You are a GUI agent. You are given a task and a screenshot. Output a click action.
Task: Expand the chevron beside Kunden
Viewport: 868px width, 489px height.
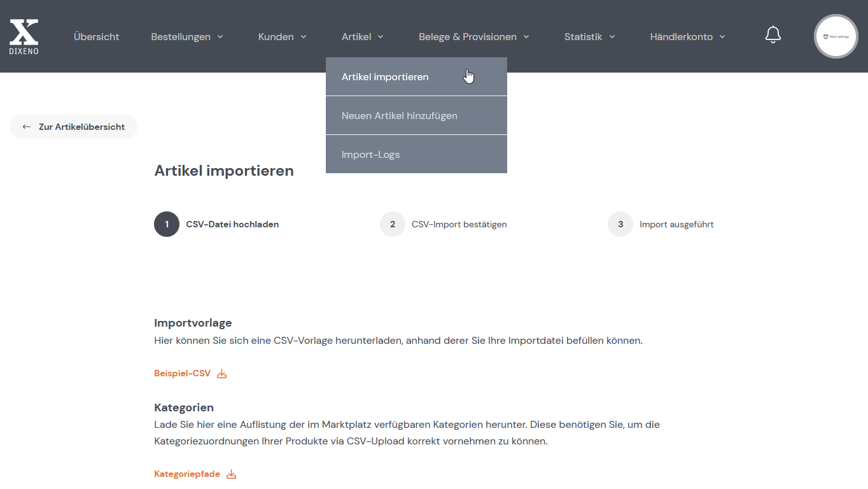[x=304, y=37]
